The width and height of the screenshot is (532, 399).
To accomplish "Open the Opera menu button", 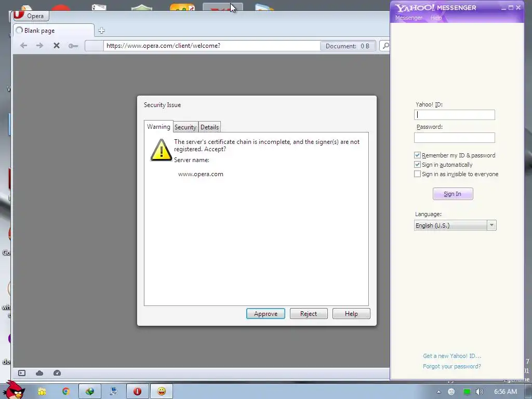I will click(x=31, y=16).
